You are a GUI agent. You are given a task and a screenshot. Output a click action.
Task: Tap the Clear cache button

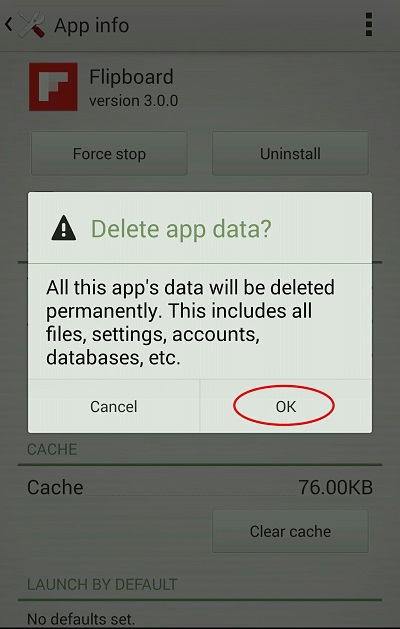pos(290,531)
